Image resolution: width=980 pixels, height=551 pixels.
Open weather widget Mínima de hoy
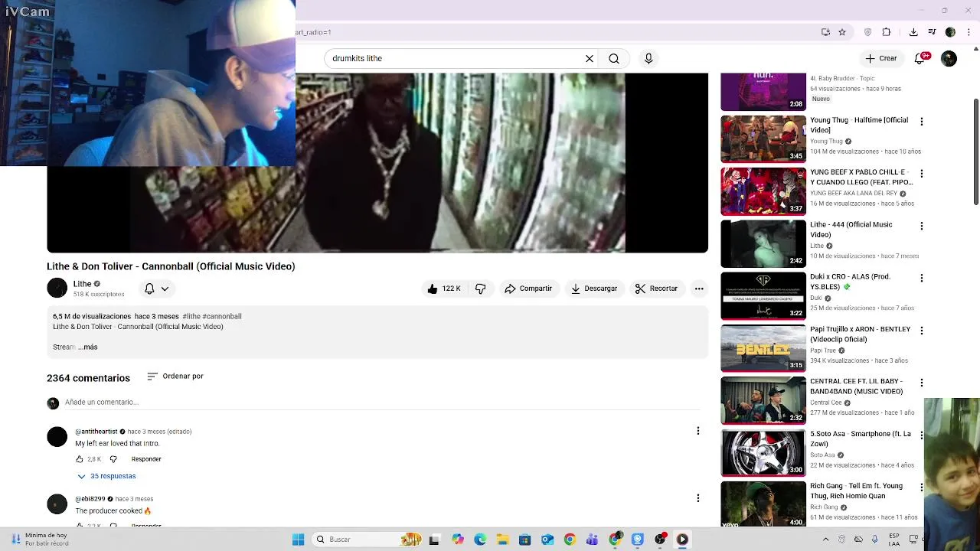tap(40, 540)
